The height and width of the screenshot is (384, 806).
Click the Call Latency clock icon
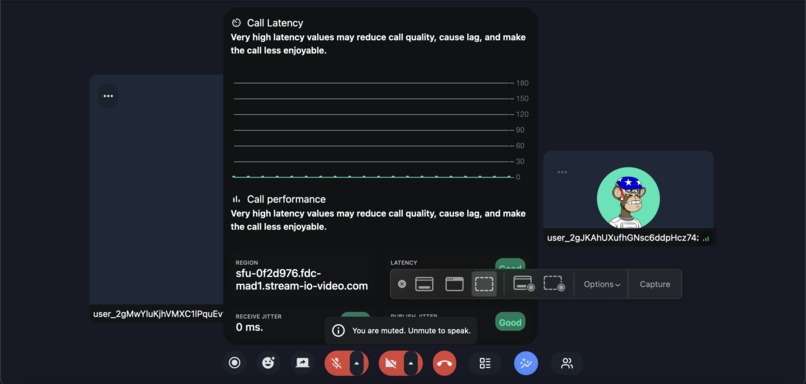236,23
